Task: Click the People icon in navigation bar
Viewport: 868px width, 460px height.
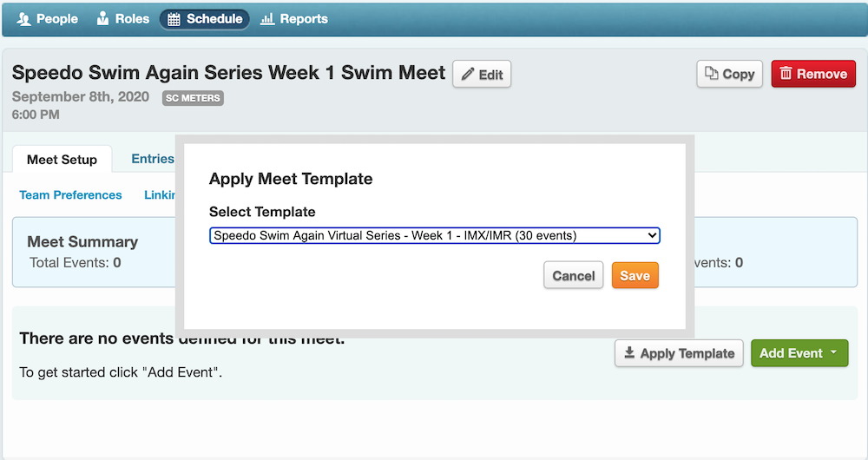Action: point(24,18)
